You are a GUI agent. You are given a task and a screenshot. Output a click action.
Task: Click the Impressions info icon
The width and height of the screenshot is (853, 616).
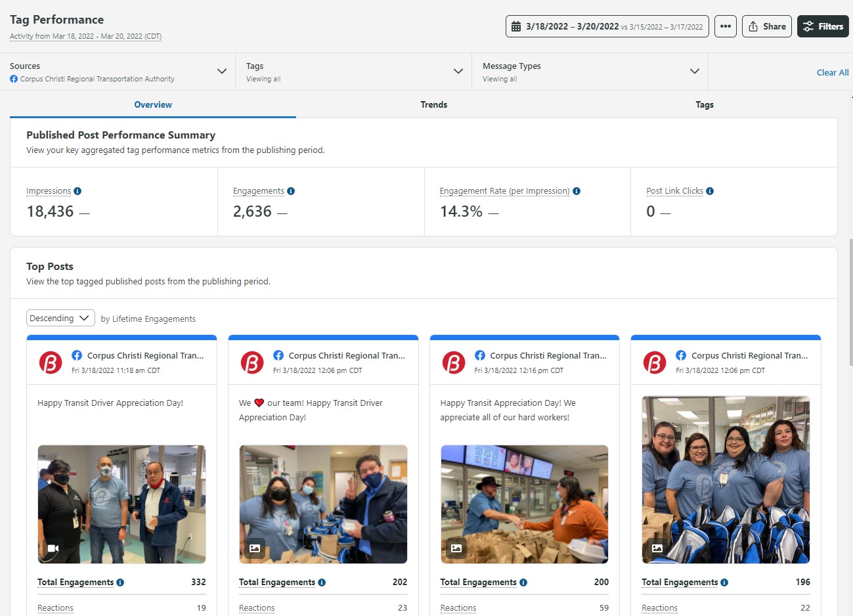click(x=77, y=190)
